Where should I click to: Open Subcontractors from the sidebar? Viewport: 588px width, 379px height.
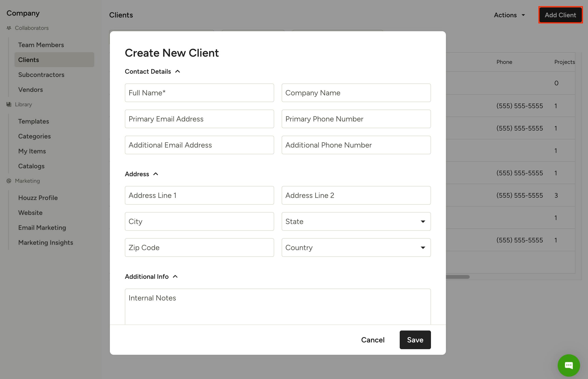[41, 75]
